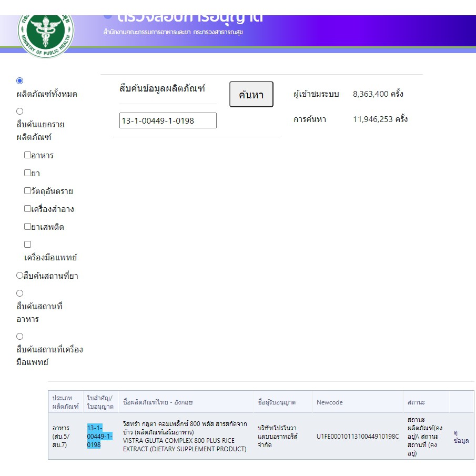Click the สถานะ column header
Screen dimensions: 476x476
(416, 402)
